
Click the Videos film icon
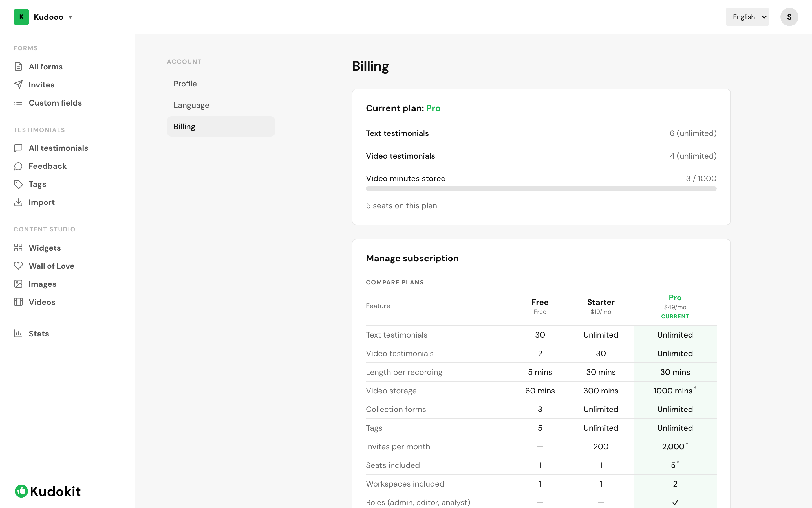point(18,302)
